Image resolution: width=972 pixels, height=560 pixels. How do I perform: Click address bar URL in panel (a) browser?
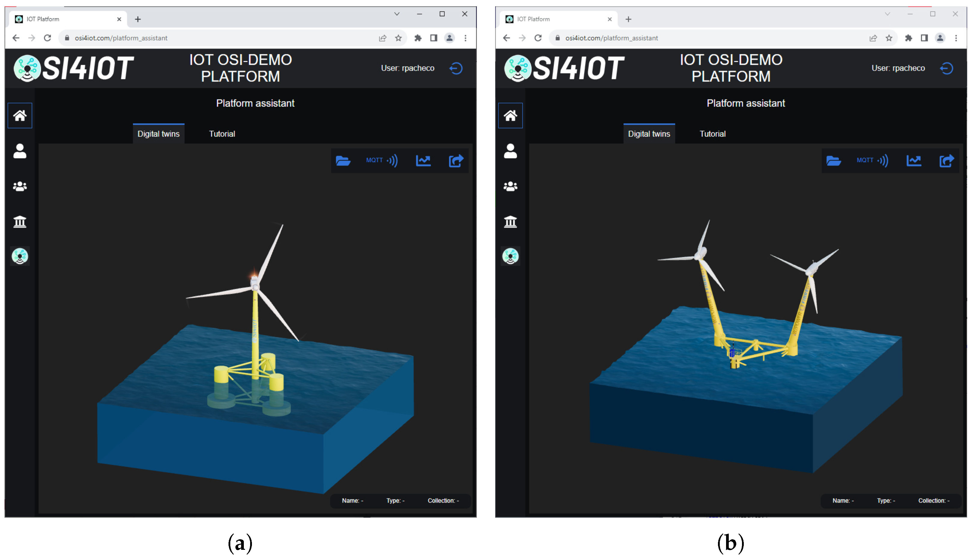click(x=121, y=38)
